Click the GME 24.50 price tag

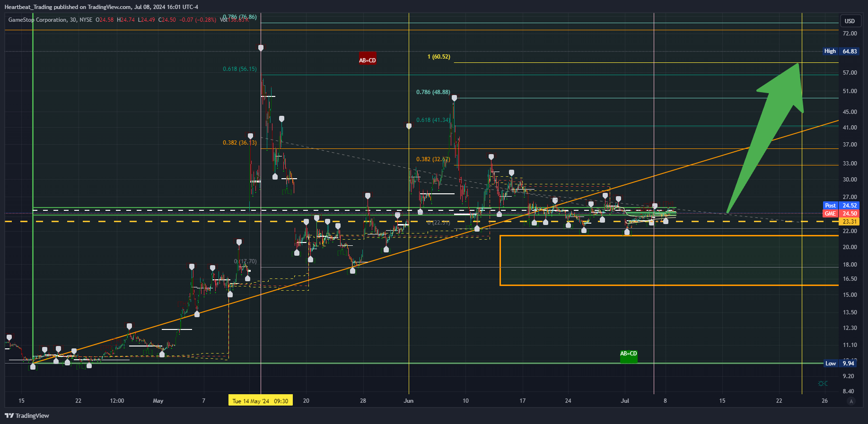tap(841, 213)
